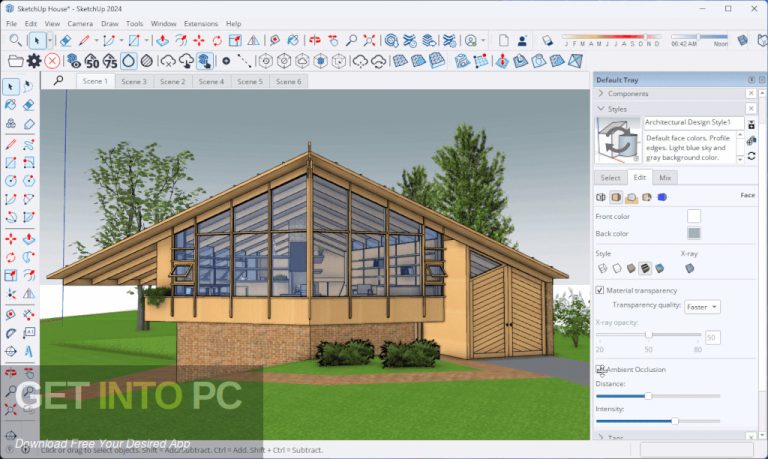The height and width of the screenshot is (459, 768).
Task: Toggle the X-ray style button
Action: 690,268
